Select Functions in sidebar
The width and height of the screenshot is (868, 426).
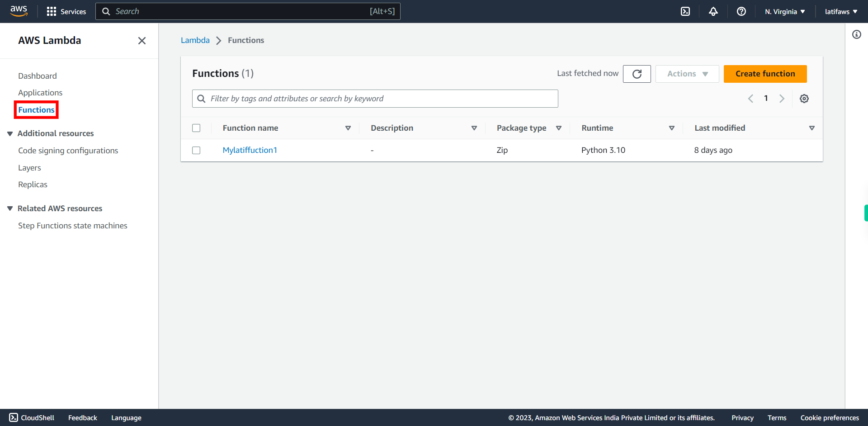tap(36, 110)
